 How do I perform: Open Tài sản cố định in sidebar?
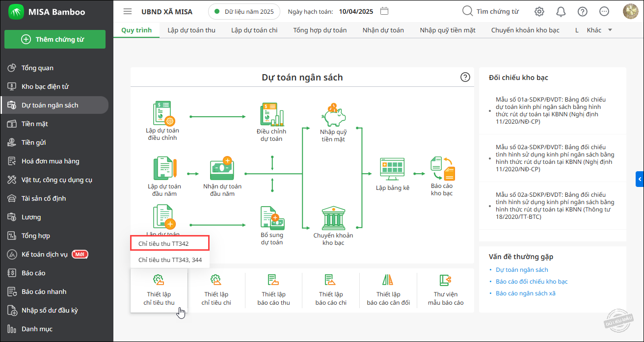(x=55, y=198)
